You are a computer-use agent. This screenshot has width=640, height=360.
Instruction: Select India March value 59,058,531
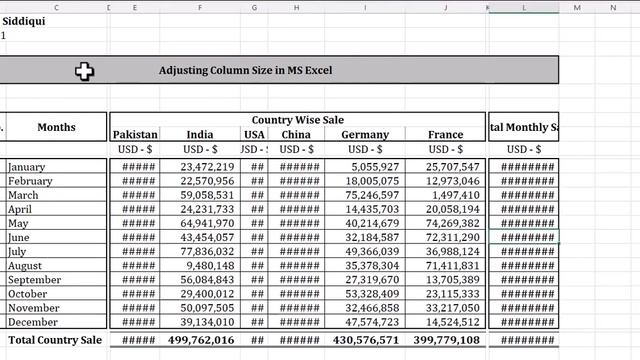(200, 195)
